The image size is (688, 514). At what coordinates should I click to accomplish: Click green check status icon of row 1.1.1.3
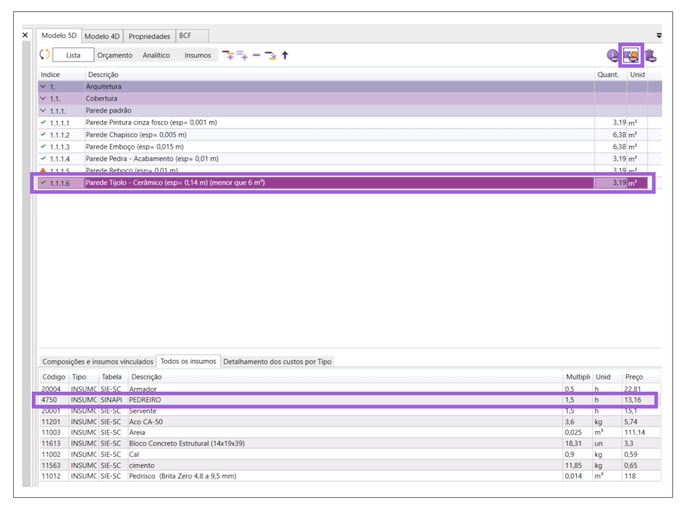pos(43,146)
